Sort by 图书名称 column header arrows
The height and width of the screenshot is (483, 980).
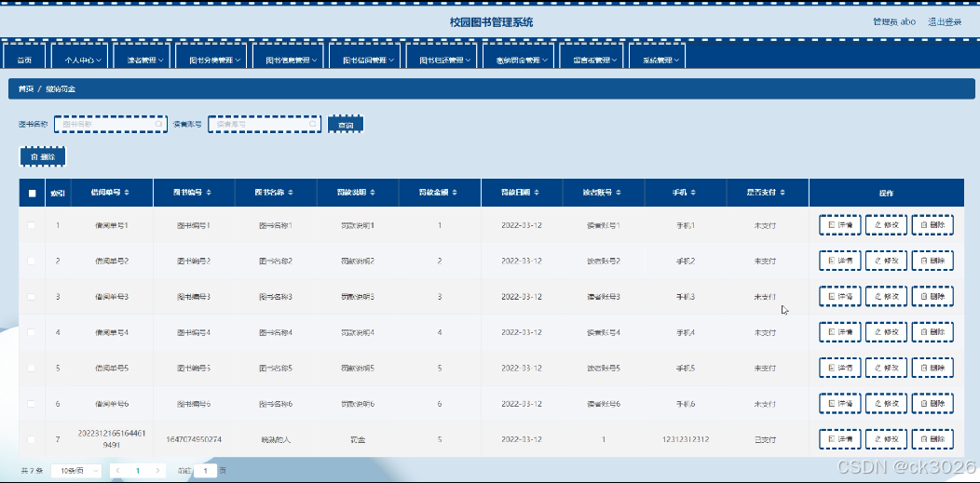pos(291,193)
